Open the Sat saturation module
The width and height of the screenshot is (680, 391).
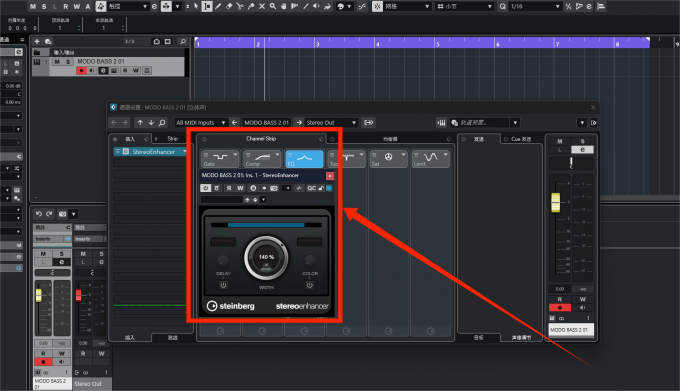[388, 159]
